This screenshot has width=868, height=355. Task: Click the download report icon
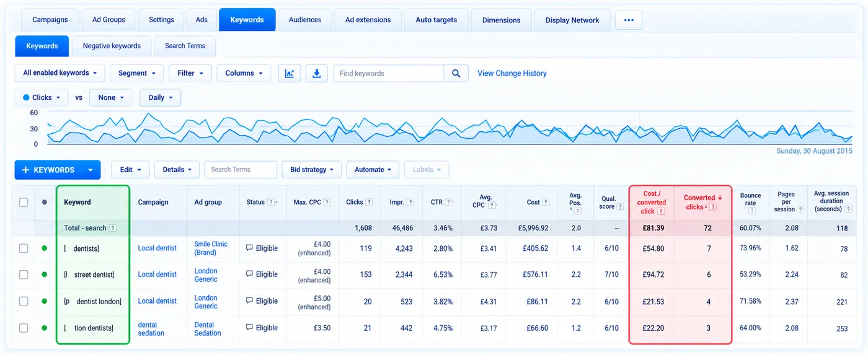point(317,73)
